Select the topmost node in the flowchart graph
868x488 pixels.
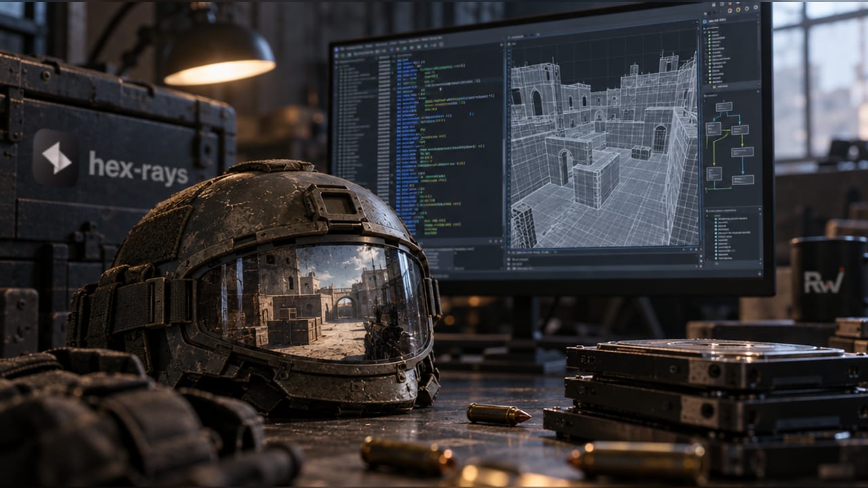tap(724, 106)
